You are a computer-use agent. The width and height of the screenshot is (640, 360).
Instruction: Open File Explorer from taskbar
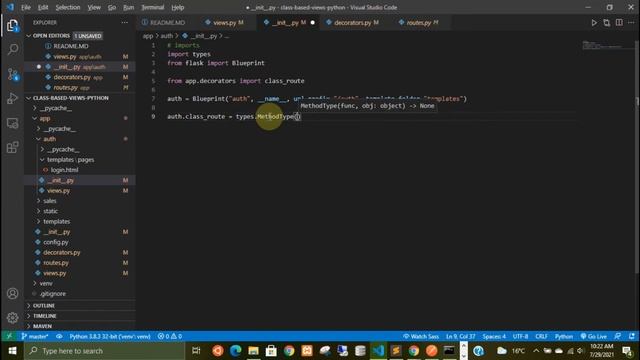tap(253, 351)
